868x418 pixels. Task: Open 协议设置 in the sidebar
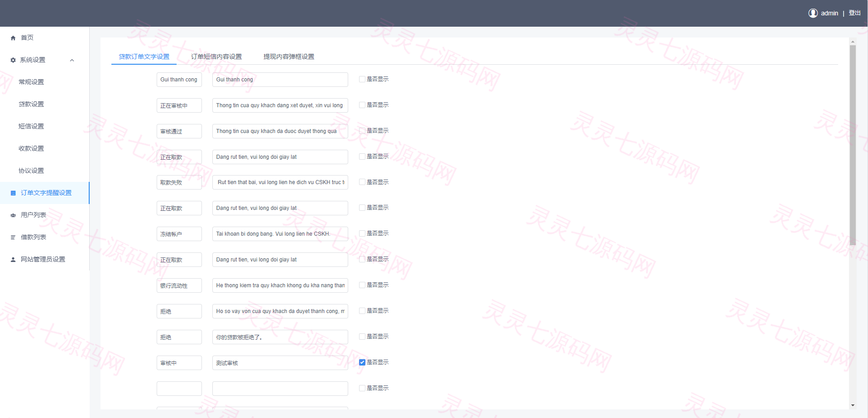point(31,171)
